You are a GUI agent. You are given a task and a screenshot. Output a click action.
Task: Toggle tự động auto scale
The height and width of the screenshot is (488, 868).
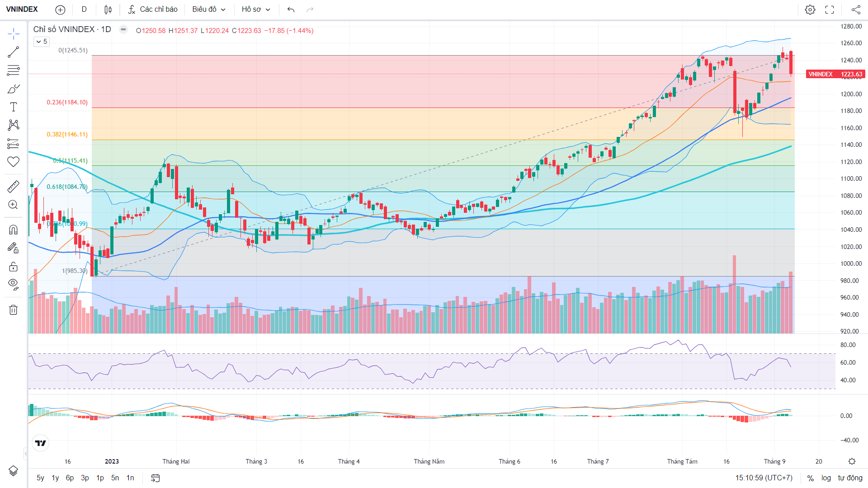coord(850,478)
